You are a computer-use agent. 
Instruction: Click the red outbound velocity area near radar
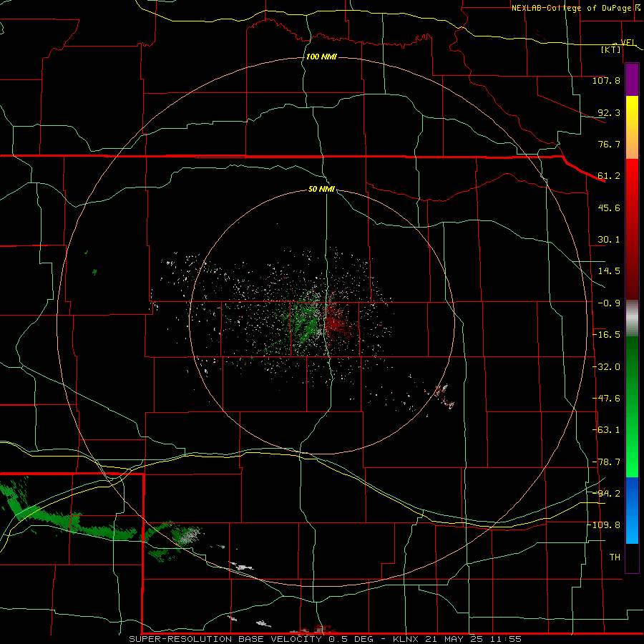point(338,323)
